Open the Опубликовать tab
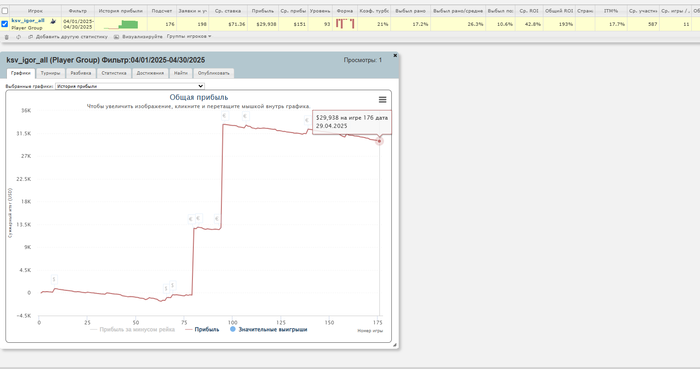This screenshot has height=369, width=700. point(213,73)
